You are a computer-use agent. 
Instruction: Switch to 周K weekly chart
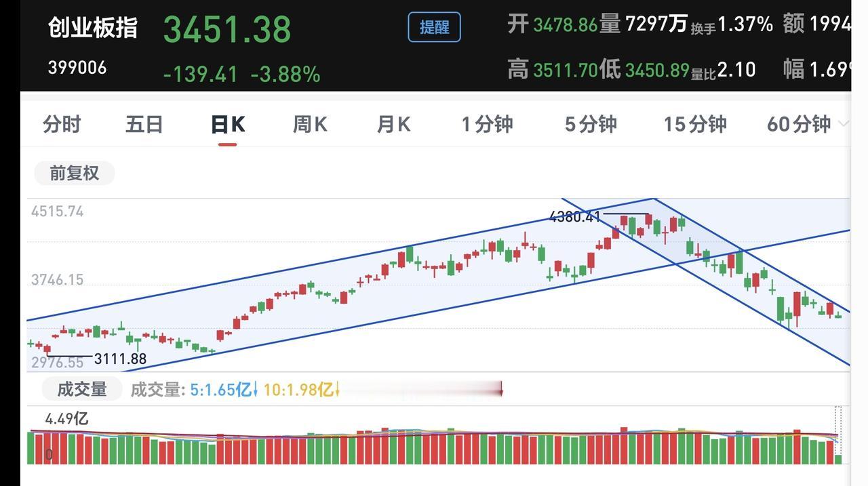(x=310, y=124)
